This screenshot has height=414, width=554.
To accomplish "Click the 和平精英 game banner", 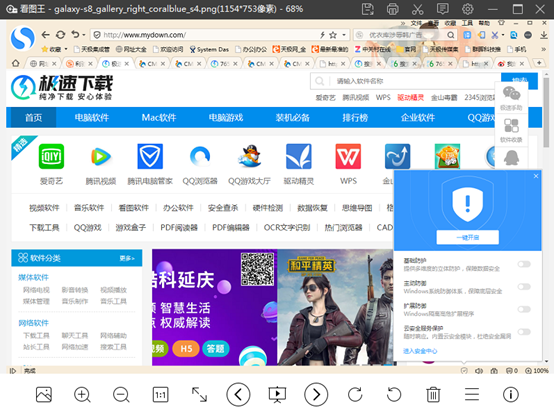I will pyautogui.click(x=335, y=307).
